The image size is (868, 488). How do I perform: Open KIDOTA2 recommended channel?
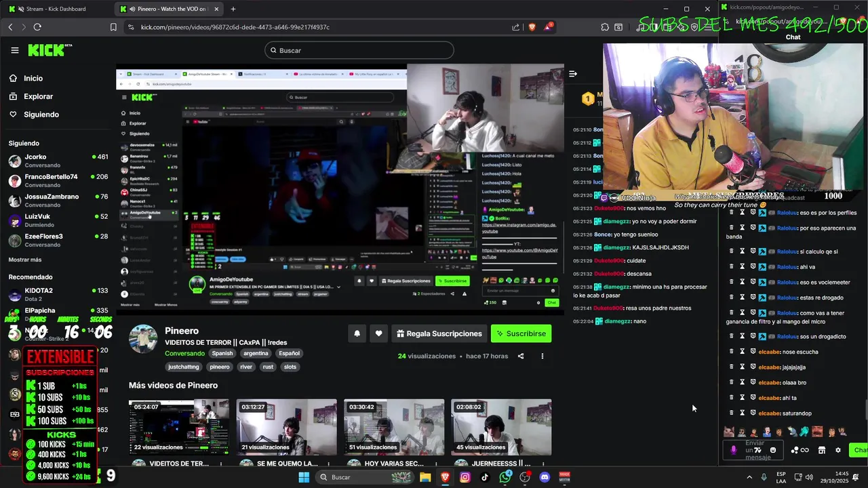(x=58, y=294)
